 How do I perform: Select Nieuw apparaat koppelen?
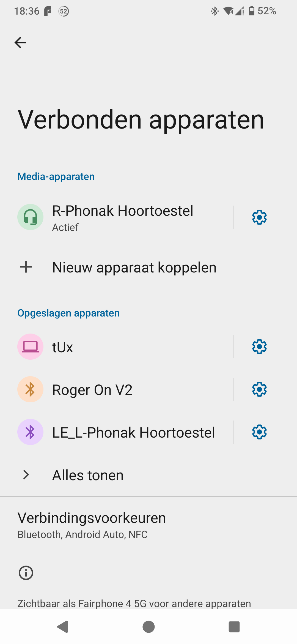click(x=134, y=268)
